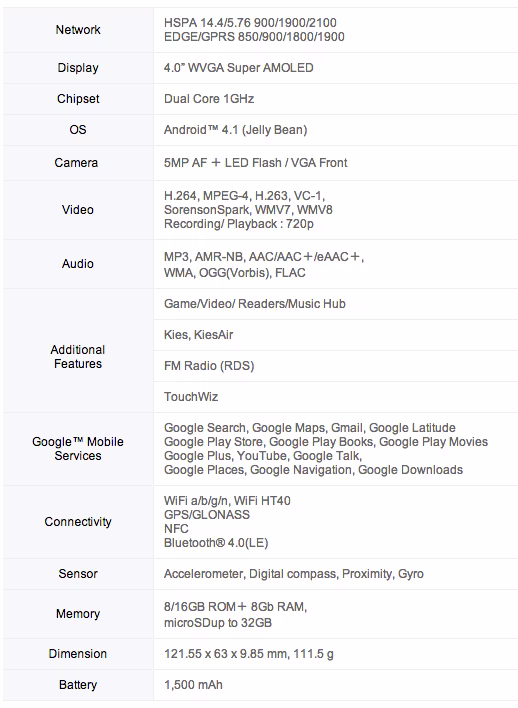Select the FM Radio (RDS) entry
Image resolution: width=518 pixels, height=708 pixels.
tap(209, 366)
